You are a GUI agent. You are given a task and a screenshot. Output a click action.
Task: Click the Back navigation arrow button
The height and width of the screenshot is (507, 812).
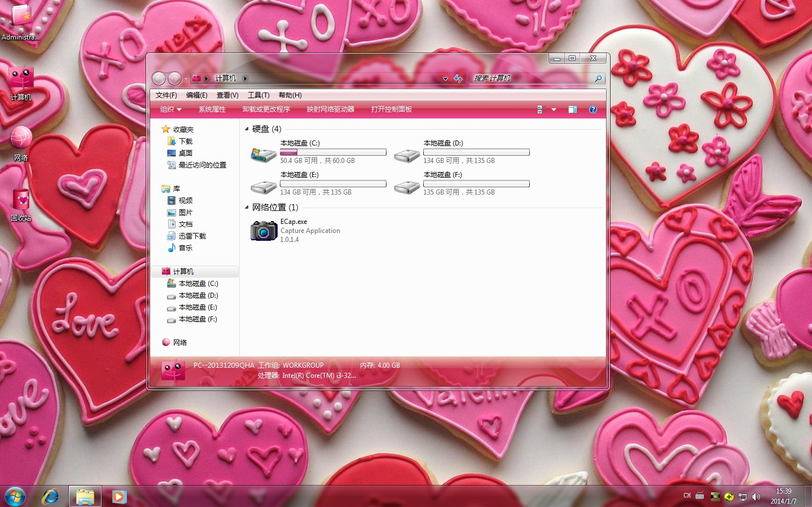tap(159, 78)
